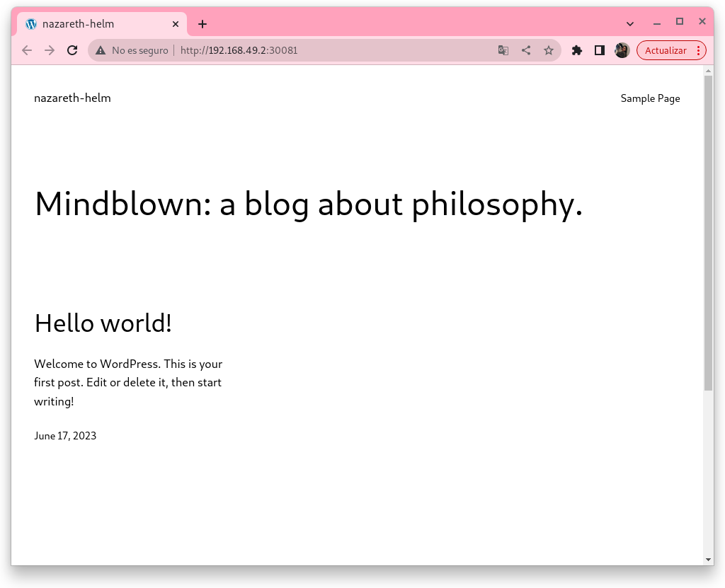
Task: Click the Actualizar update button
Action: (x=666, y=50)
